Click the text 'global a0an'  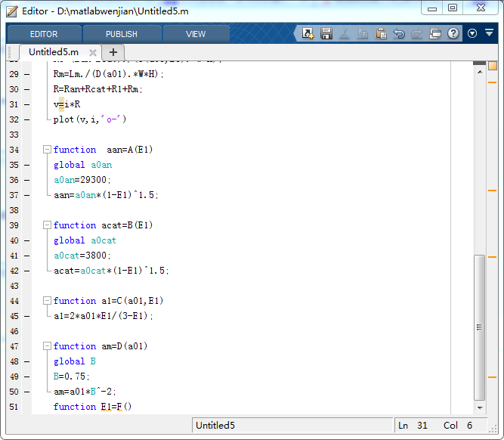82,165
